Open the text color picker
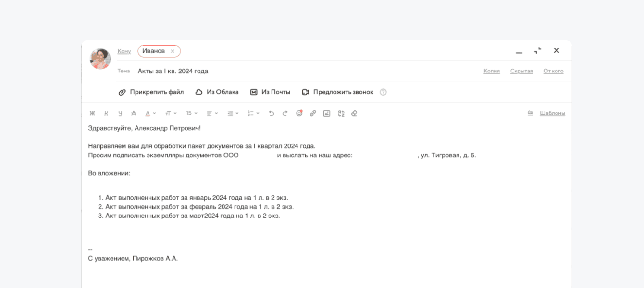644x288 pixels. 150,113
